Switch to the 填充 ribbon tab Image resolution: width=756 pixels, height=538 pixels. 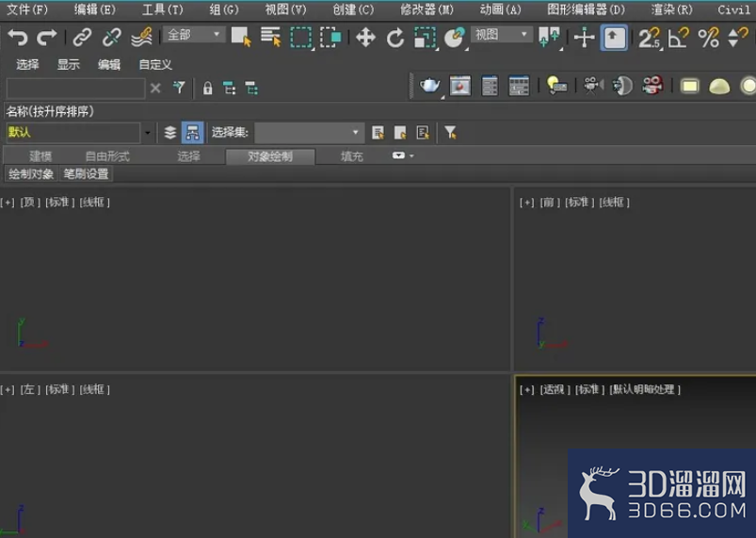pyautogui.click(x=351, y=156)
